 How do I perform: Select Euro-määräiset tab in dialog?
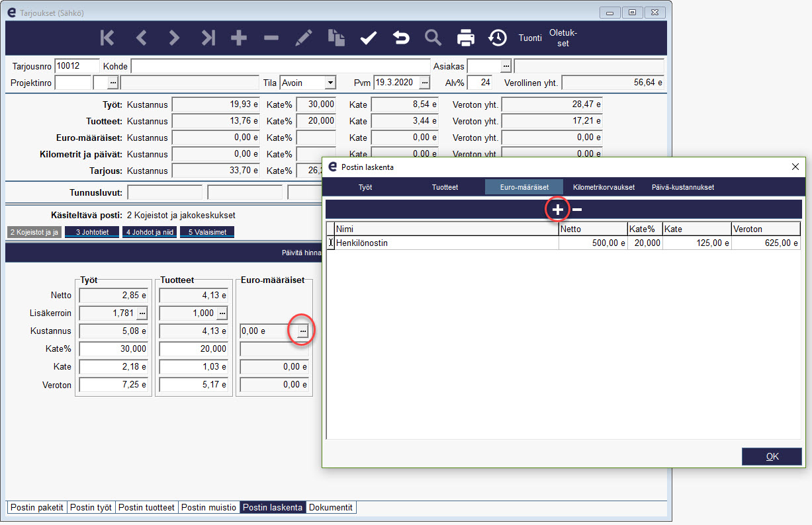click(x=524, y=187)
